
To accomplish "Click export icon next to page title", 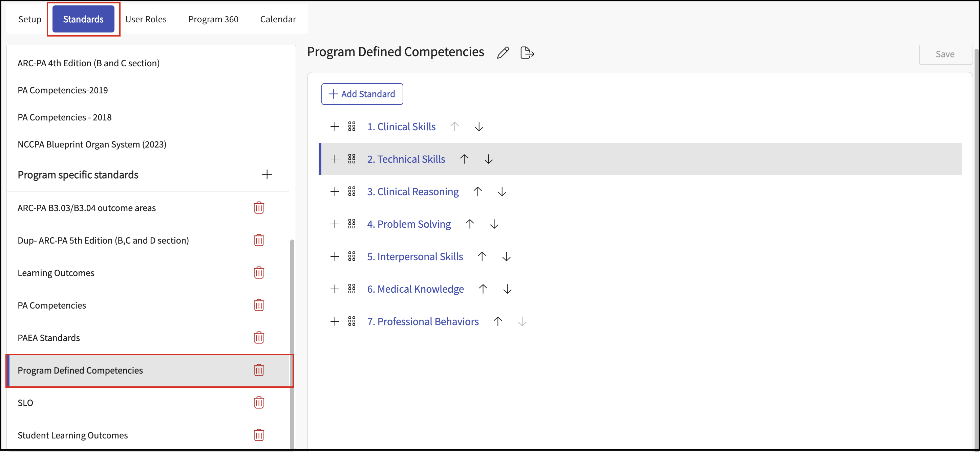I will (527, 52).
